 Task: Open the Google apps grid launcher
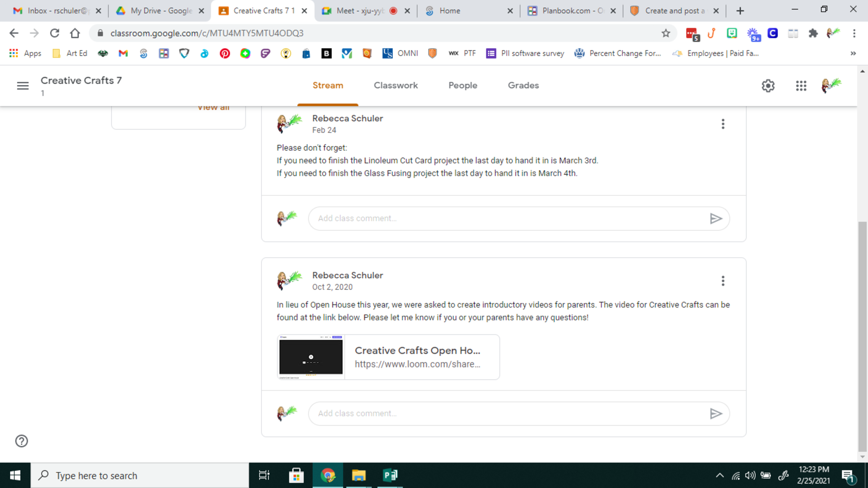pos(801,86)
